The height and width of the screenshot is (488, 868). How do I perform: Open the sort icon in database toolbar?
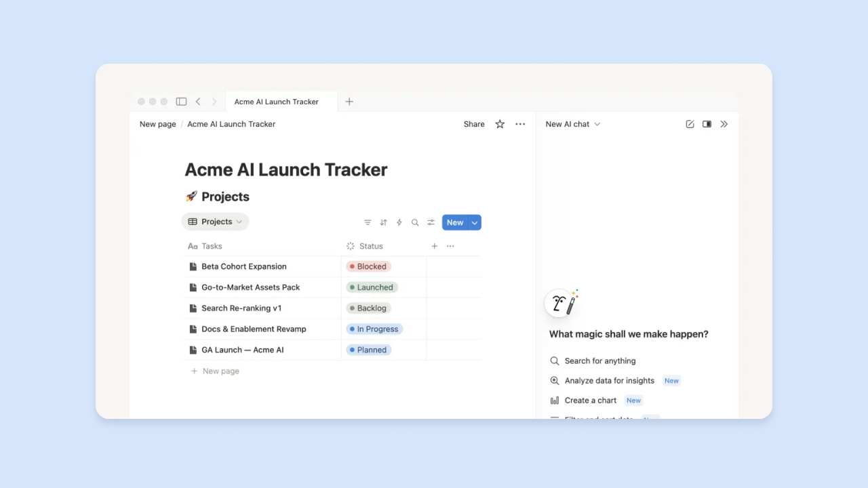tap(383, 222)
